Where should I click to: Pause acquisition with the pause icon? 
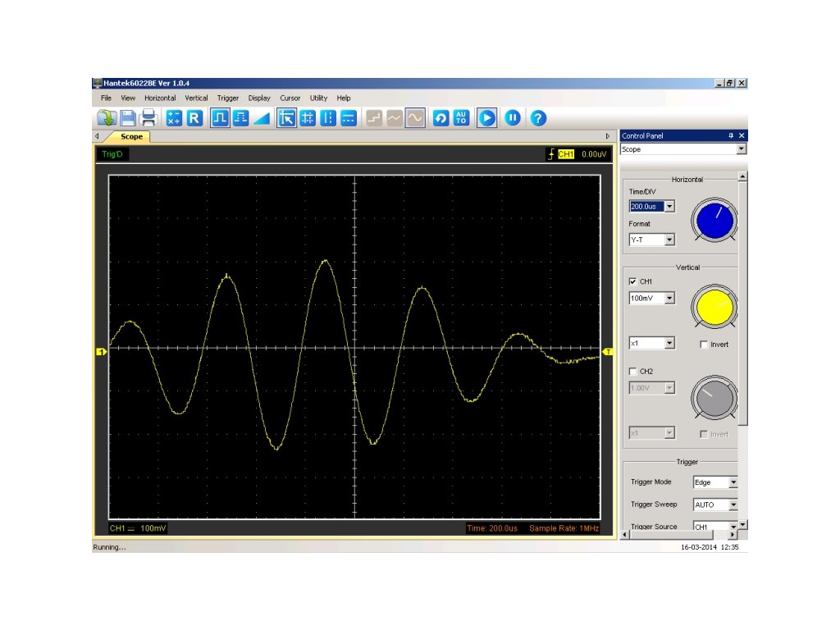pyautogui.click(x=512, y=118)
